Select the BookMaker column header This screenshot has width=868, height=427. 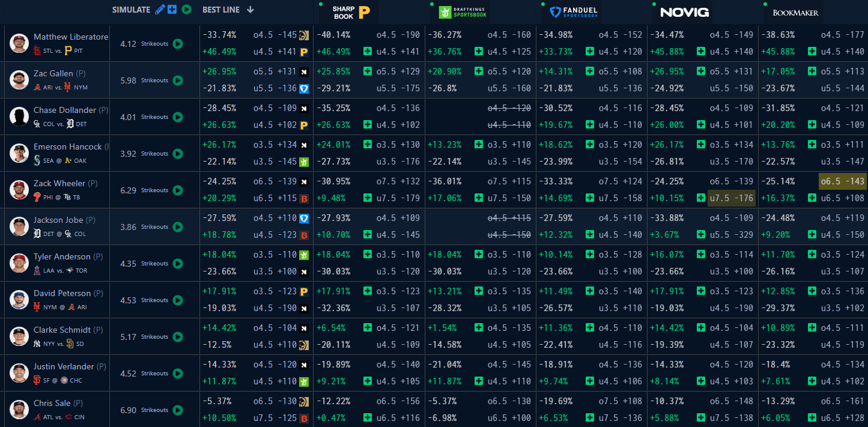[x=795, y=12]
